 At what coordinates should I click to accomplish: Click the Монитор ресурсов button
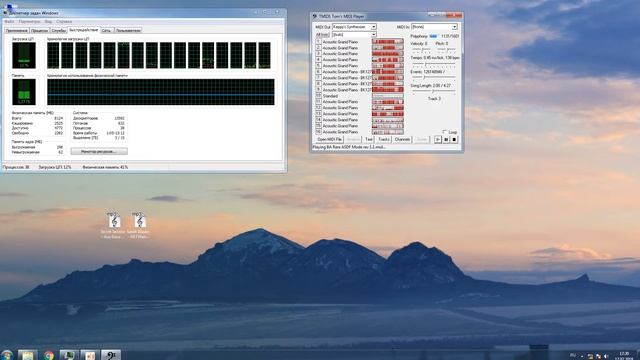(99, 151)
